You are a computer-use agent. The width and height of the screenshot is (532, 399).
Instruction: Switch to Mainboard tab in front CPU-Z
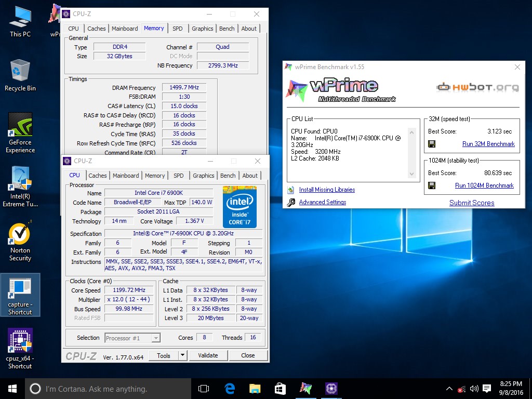point(126,176)
